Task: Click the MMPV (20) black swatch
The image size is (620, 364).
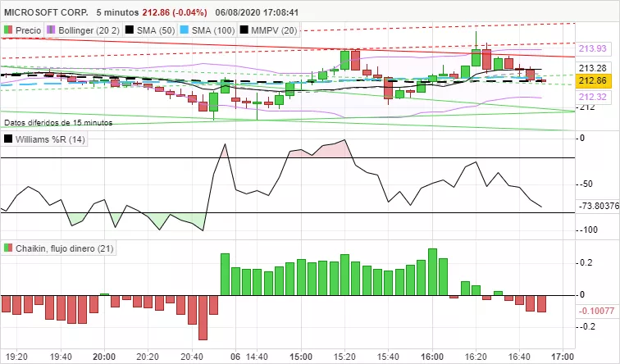Action: pos(244,30)
